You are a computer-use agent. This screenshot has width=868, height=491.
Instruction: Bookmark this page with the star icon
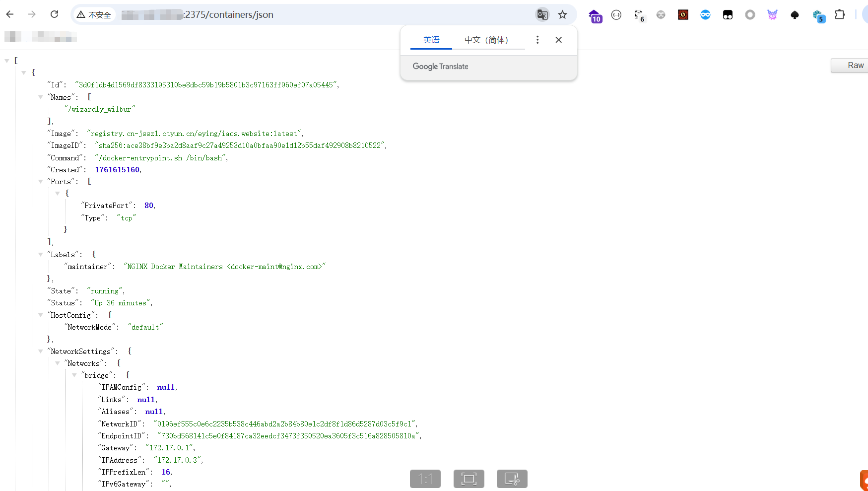tap(562, 15)
